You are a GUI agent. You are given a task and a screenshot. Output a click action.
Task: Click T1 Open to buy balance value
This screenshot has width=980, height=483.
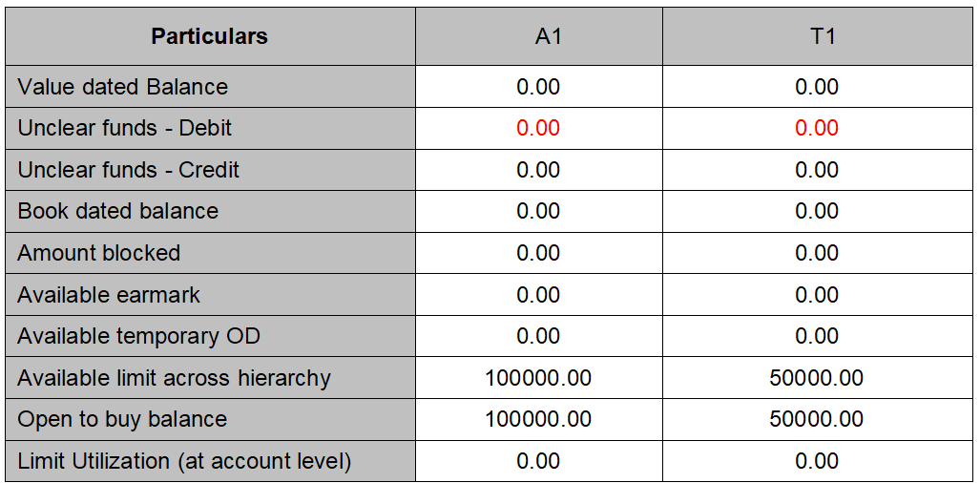(817, 419)
